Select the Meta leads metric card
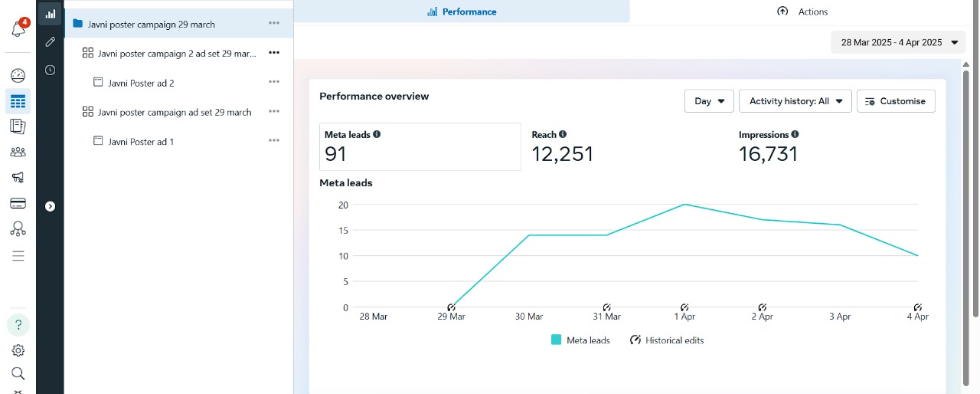 [419, 146]
